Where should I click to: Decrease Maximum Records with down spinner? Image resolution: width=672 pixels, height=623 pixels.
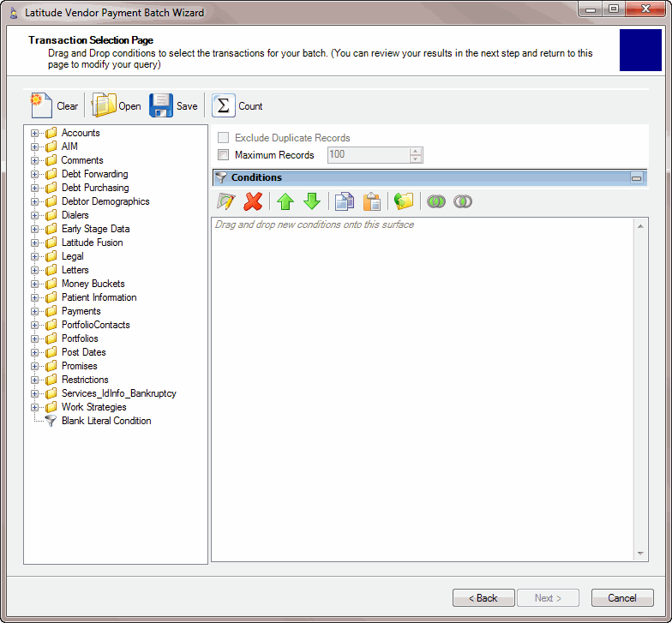(x=415, y=159)
